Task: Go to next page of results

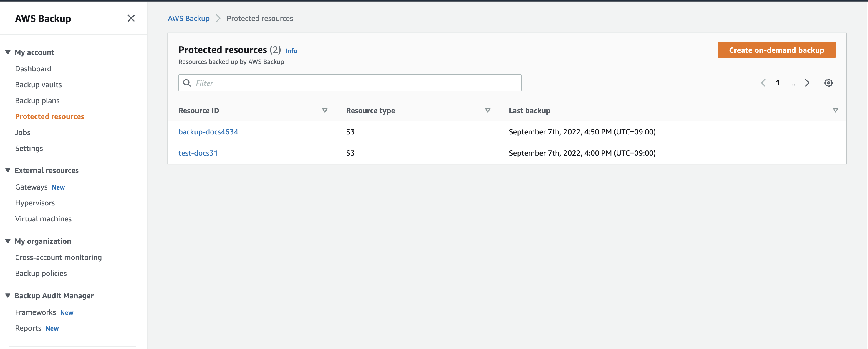Action: pos(807,83)
